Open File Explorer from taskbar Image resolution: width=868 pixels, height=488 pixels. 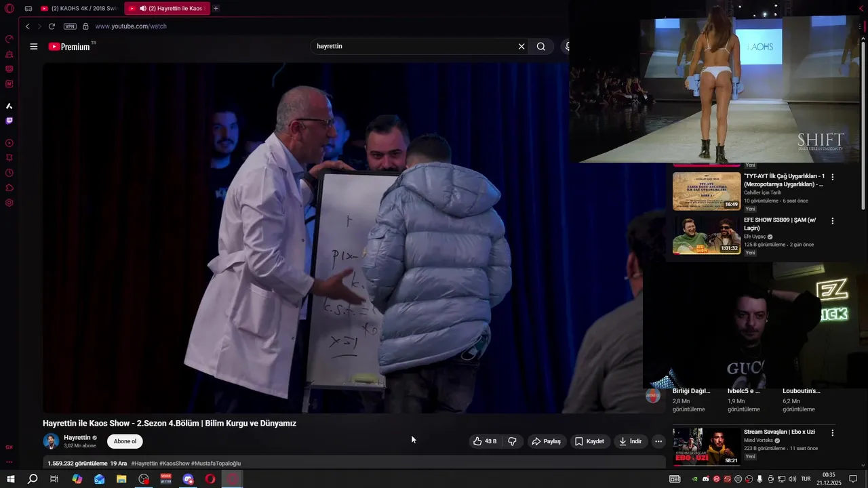[x=121, y=479]
